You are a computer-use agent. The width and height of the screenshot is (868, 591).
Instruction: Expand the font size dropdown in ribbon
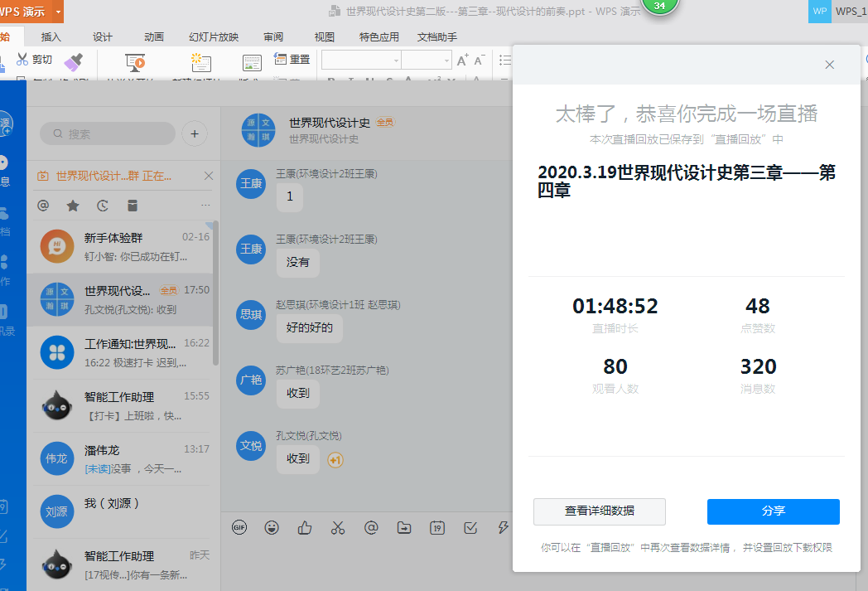click(x=446, y=61)
